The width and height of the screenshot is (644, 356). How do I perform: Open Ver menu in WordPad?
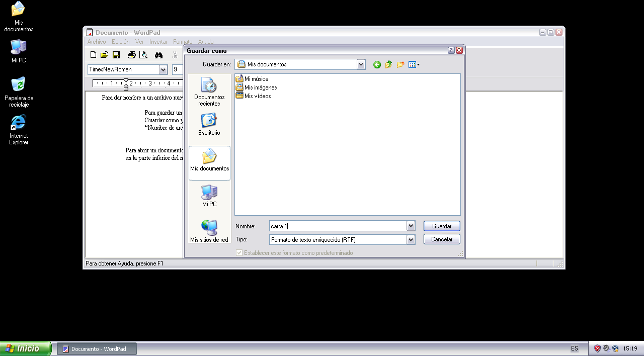pos(139,42)
